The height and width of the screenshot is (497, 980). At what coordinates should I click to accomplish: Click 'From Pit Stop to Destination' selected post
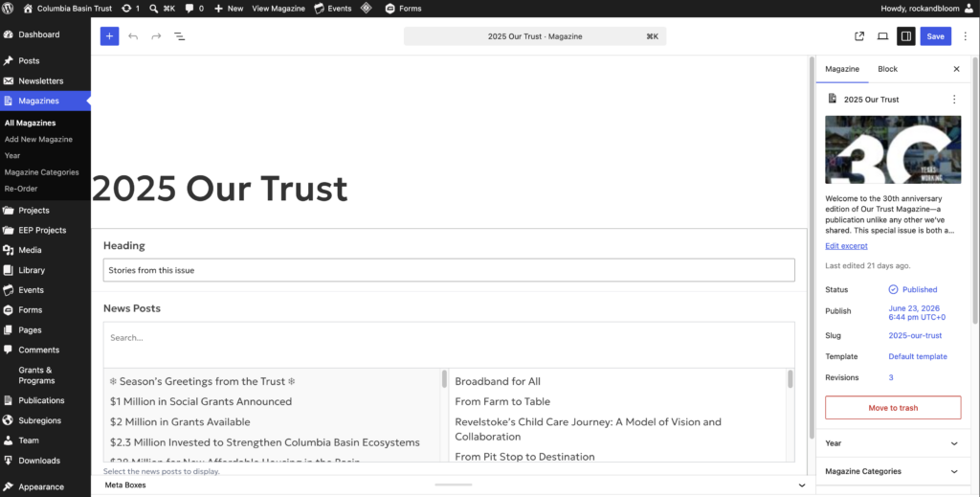[x=524, y=457]
